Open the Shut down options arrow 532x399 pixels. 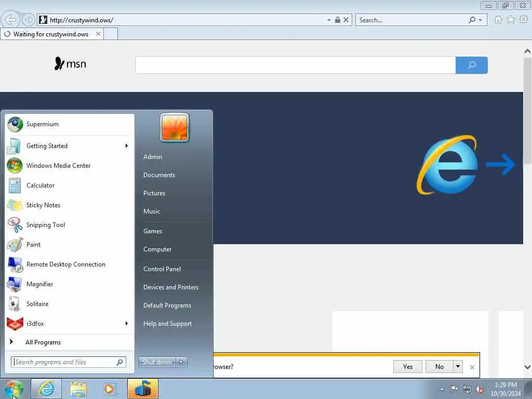pos(181,362)
